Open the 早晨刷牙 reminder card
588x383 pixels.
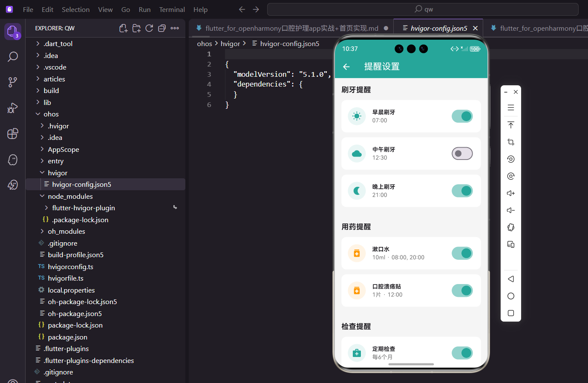tap(411, 116)
